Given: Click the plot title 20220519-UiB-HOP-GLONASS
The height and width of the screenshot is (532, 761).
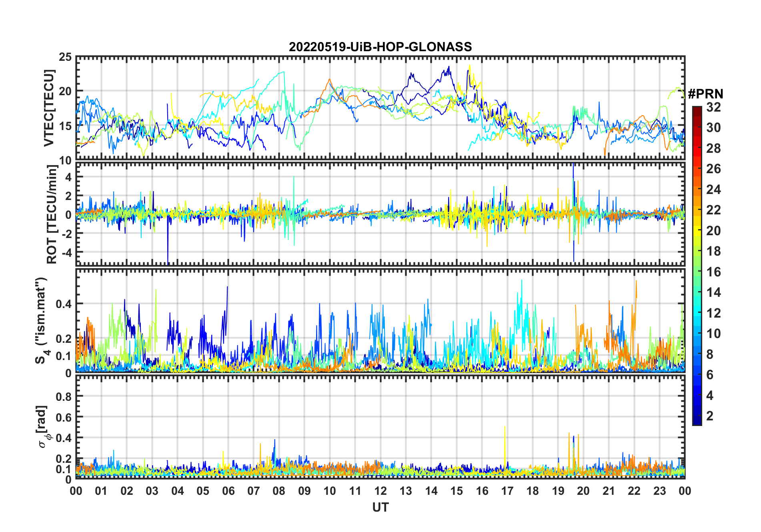Looking at the screenshot, I should pos(380,47).
